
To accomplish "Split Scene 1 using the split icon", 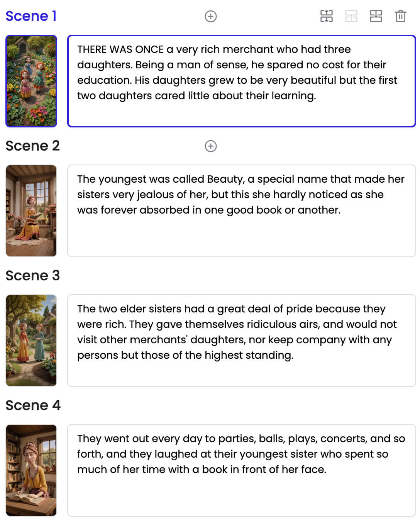I will (x=327, y=16).
